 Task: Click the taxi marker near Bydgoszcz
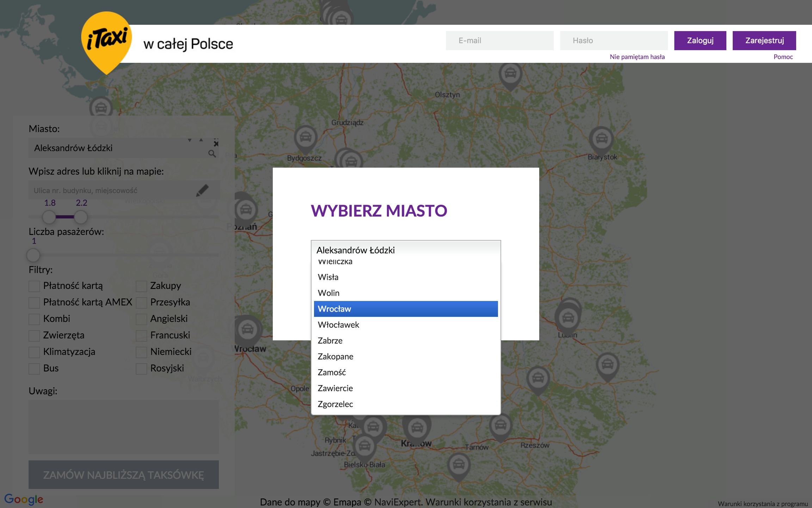306,137
